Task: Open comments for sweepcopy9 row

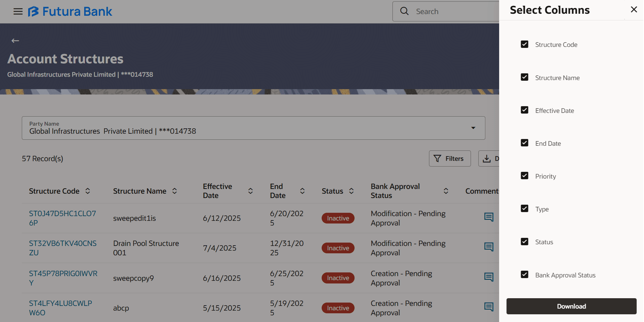Action: [489, 277]
